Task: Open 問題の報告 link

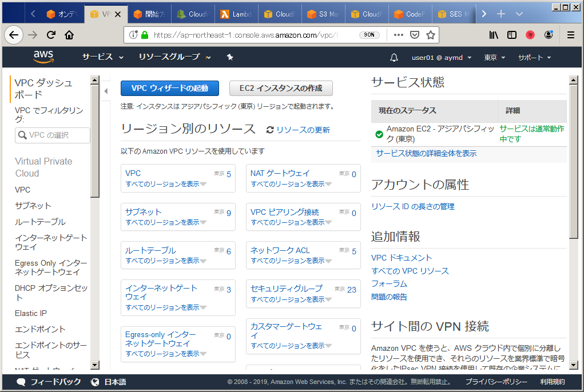Action: (x=389, y=297)
